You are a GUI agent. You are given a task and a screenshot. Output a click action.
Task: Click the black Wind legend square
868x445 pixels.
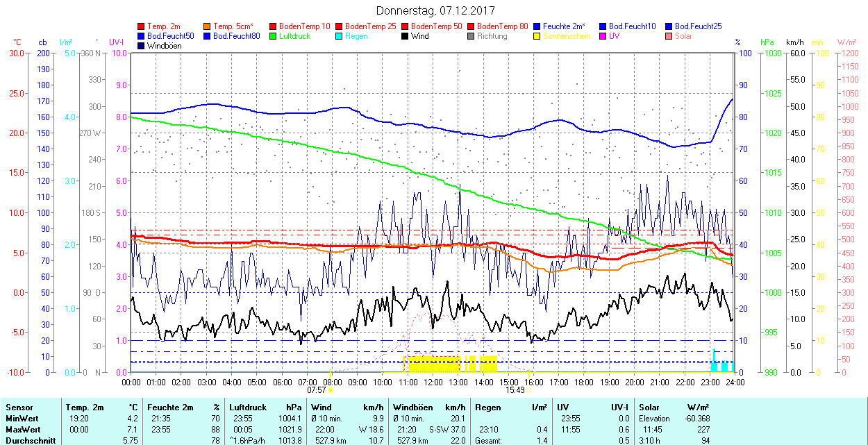[406, 36]
